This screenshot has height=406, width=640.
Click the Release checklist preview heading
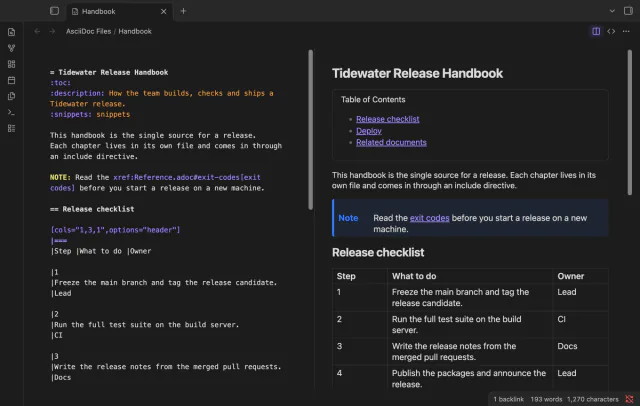click(x=378, y=253)
